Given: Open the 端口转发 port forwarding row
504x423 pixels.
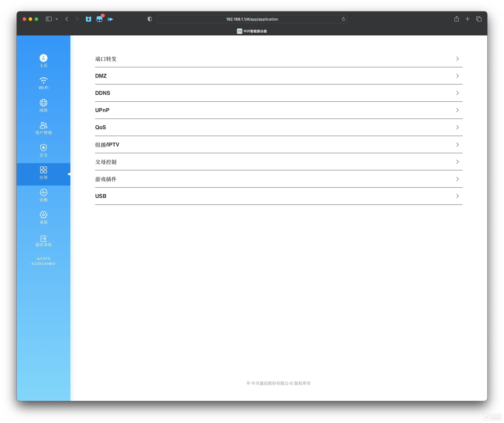Looking at the screenshot, I should click(x=279, y=59).
